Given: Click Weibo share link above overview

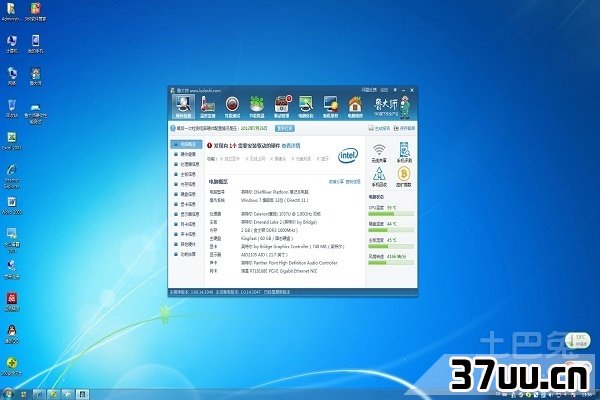Looking at the screenshot, I should coord(336,181).
